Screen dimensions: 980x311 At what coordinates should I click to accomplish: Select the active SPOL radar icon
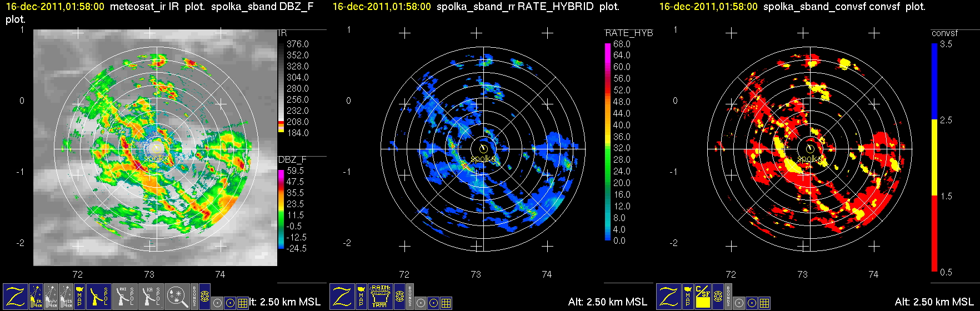point(99,297)
